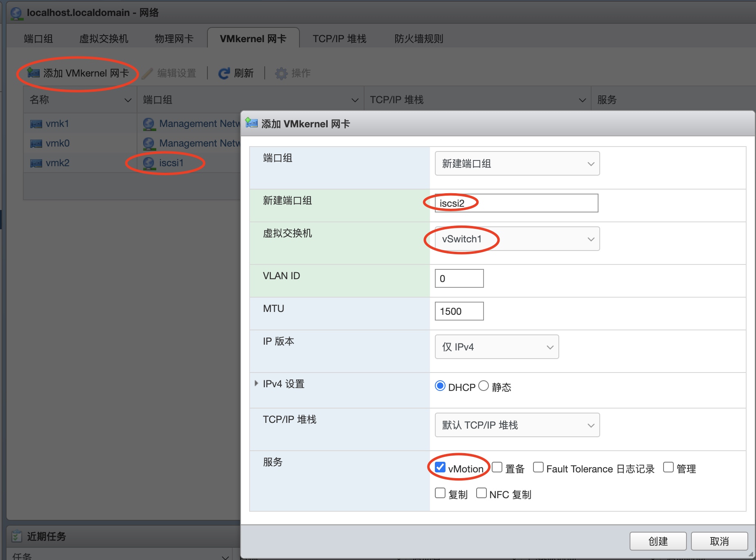This screenshot has width=756, height=560.
Task: Click the gear Actions icon
Action: (281, 73)
